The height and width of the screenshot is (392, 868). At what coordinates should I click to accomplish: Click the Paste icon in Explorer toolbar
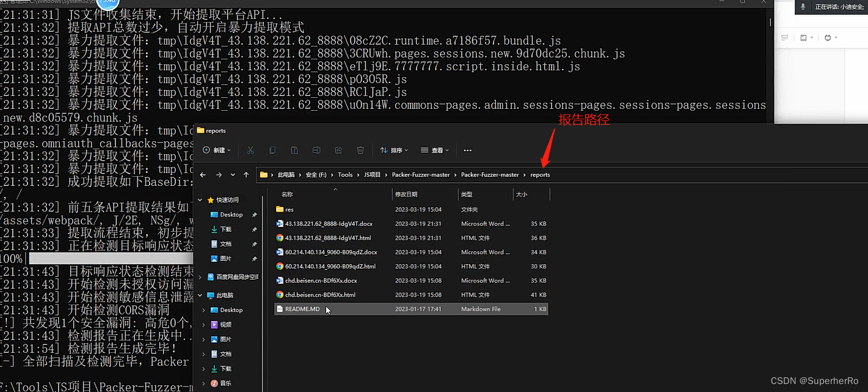tap(294, 150)
